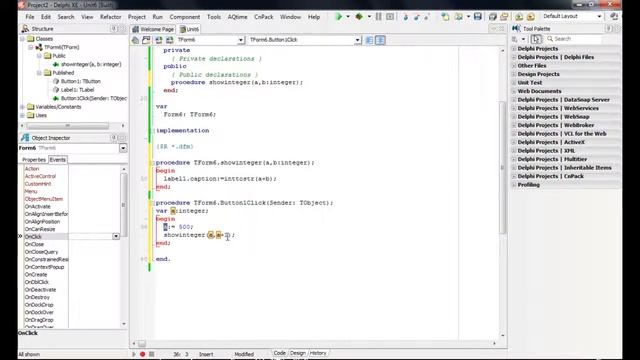This screenshot has height=360, width=640.
Task: Open the AQtime menu
Action: (238, 17)
